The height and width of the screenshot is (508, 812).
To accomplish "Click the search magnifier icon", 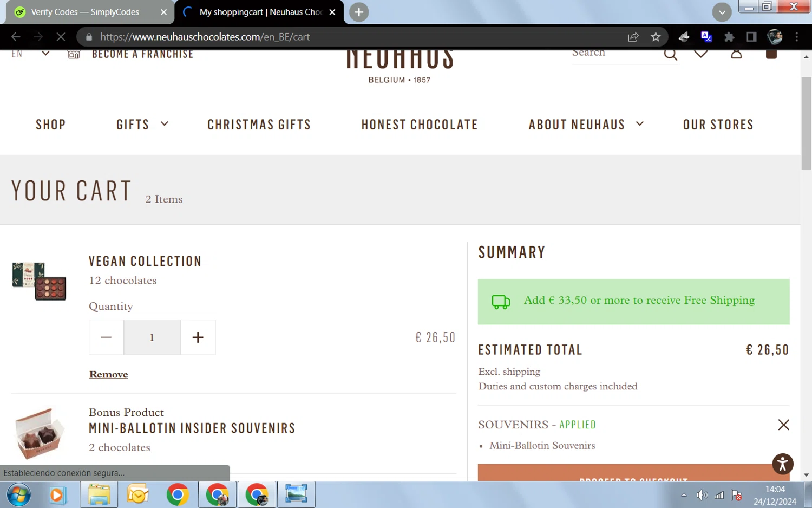I will click(670, 54).
